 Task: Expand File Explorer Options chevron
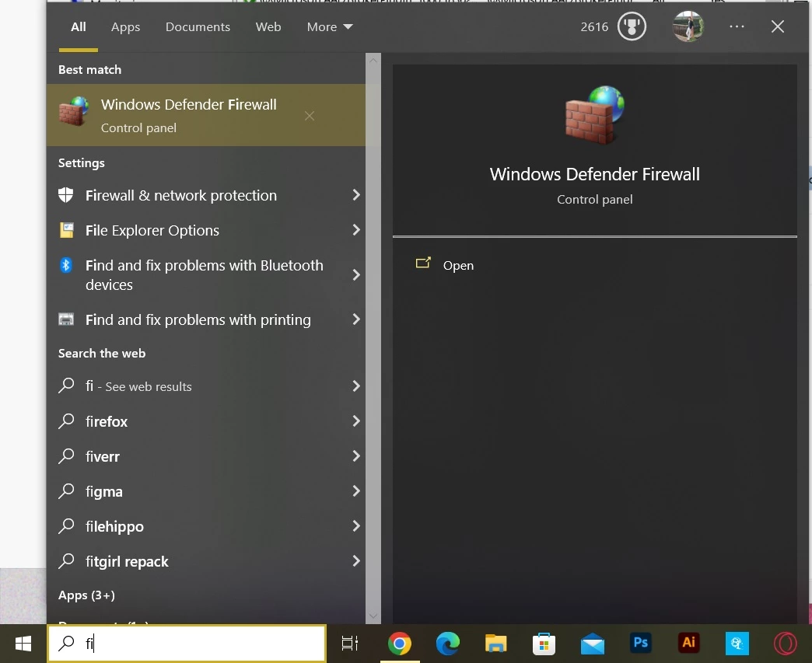coord(356,230)
